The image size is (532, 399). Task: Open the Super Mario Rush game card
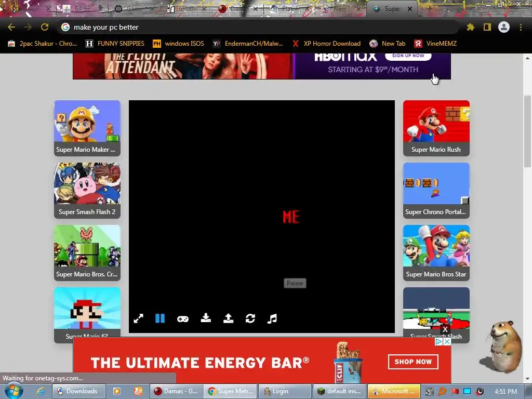(x=436, y=128)
